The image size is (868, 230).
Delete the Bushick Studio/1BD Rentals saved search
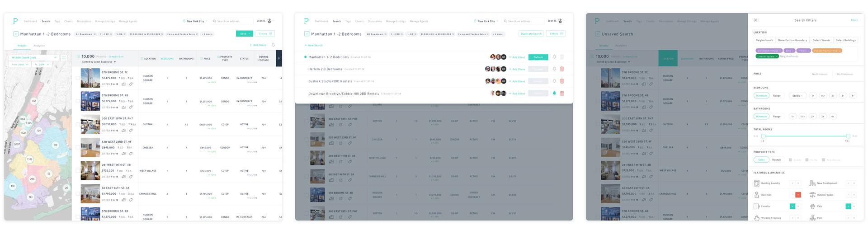click(562, 81)
